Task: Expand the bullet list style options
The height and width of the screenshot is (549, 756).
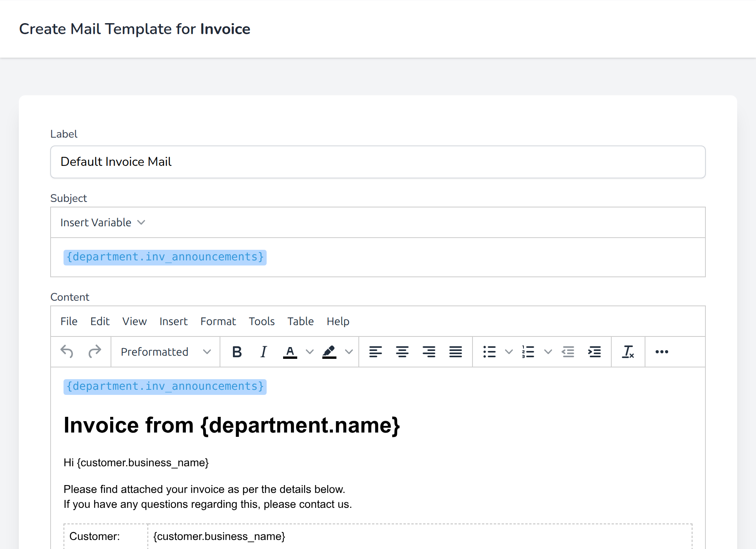Action: click(x=509, y=352)
